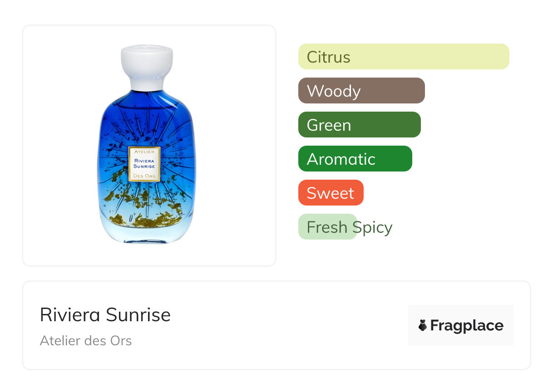Click the pale glass base of bottle

(146, 236)
